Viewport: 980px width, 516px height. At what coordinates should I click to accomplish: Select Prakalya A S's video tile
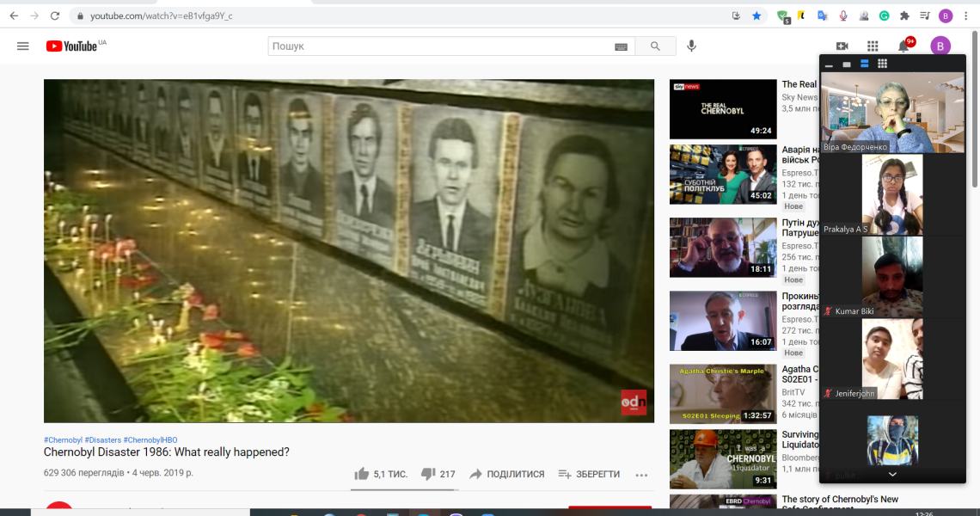(892, 195)
